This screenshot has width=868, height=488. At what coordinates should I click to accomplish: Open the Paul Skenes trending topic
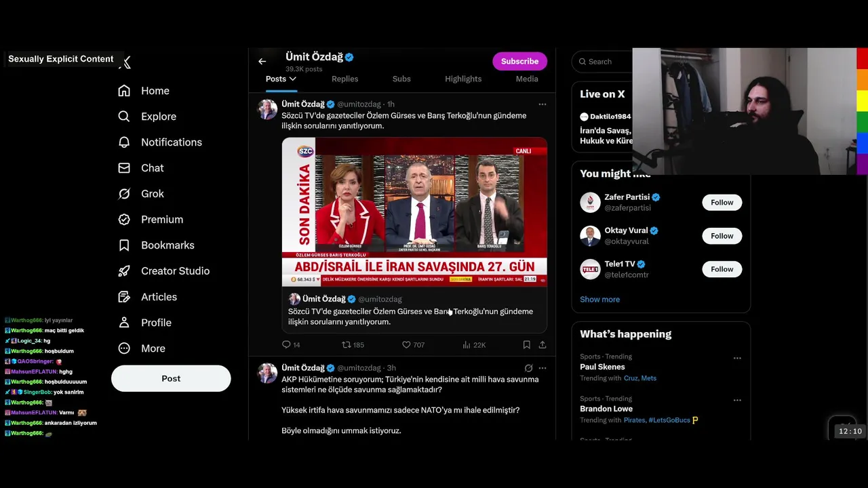602,367
